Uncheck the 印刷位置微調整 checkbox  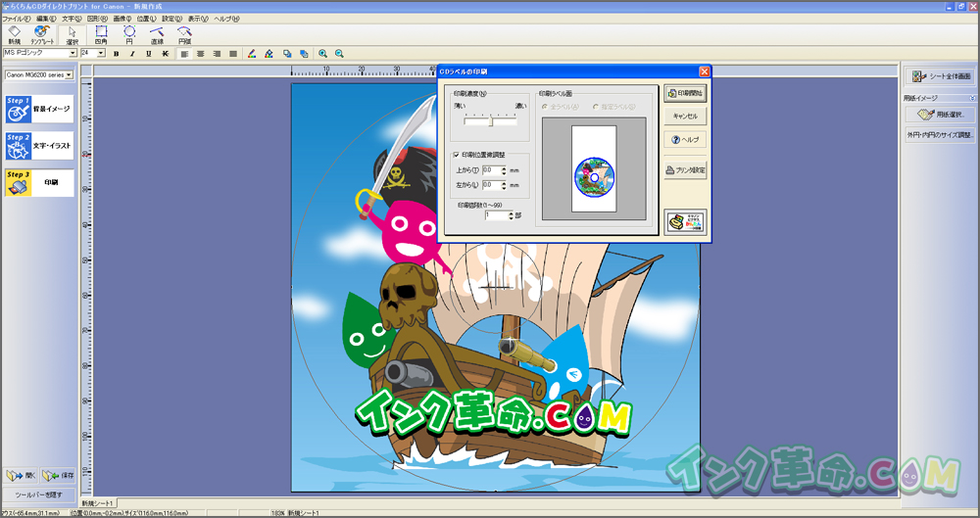click(x=457, y=155)
